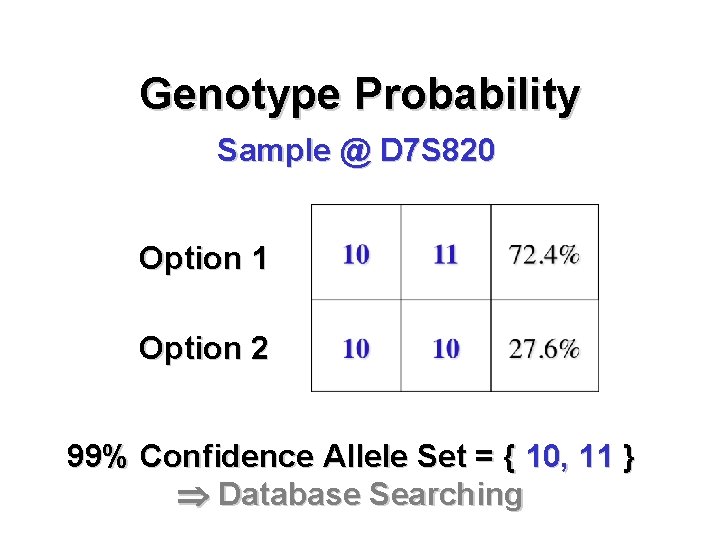Screen dimensions: 720x540
Task: Select the first allele 10 in Option 1 row
Action: [356, 255]
